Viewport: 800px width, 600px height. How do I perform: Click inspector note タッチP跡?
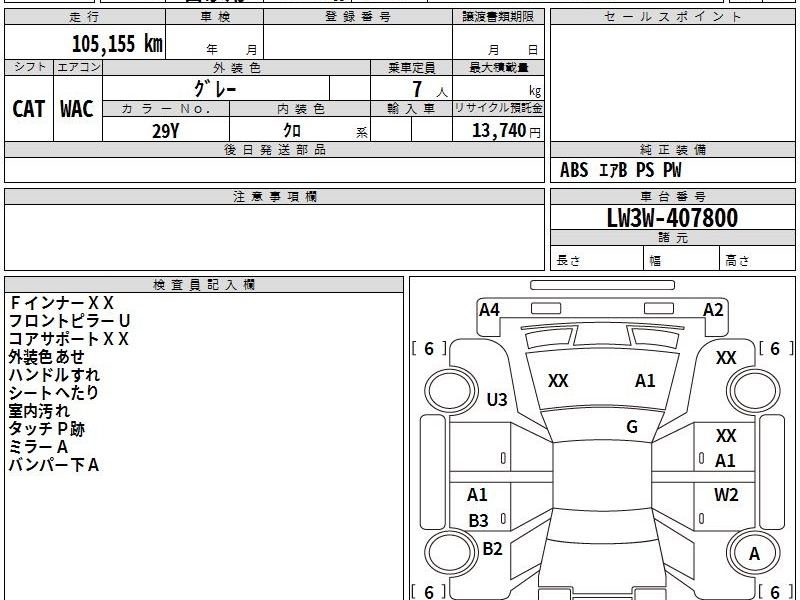(47, 429)
